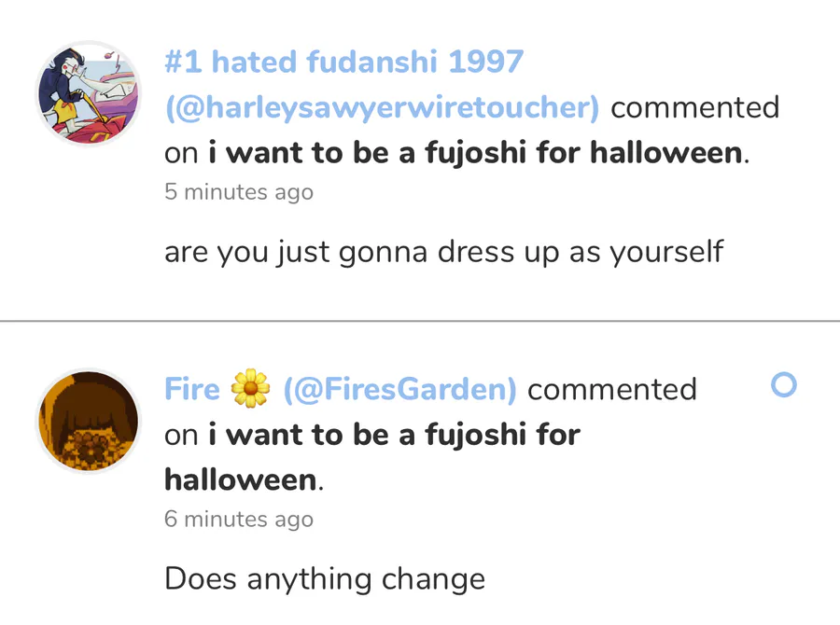
Task: Click the "5 minutes ago" timestamp
Action: (239, 192)
